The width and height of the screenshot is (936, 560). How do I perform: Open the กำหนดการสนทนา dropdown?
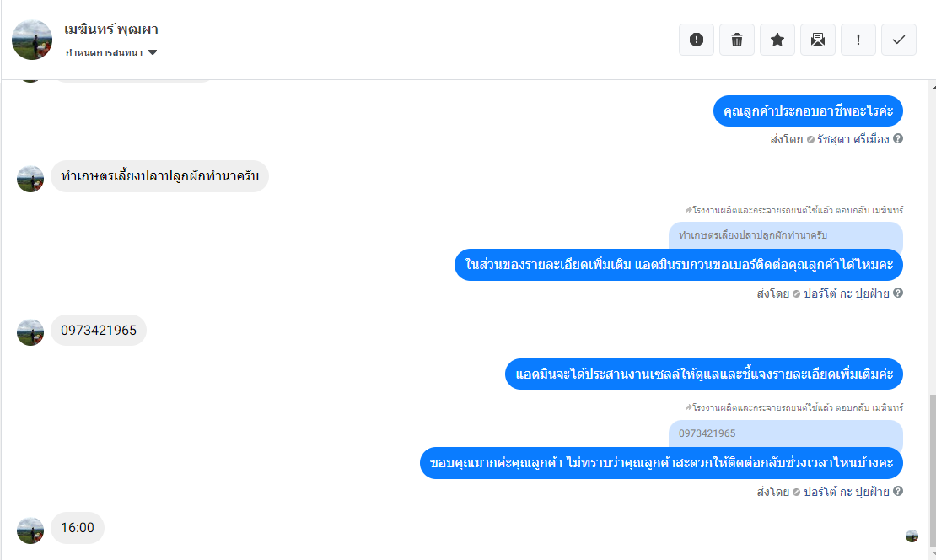coord(111,52)
